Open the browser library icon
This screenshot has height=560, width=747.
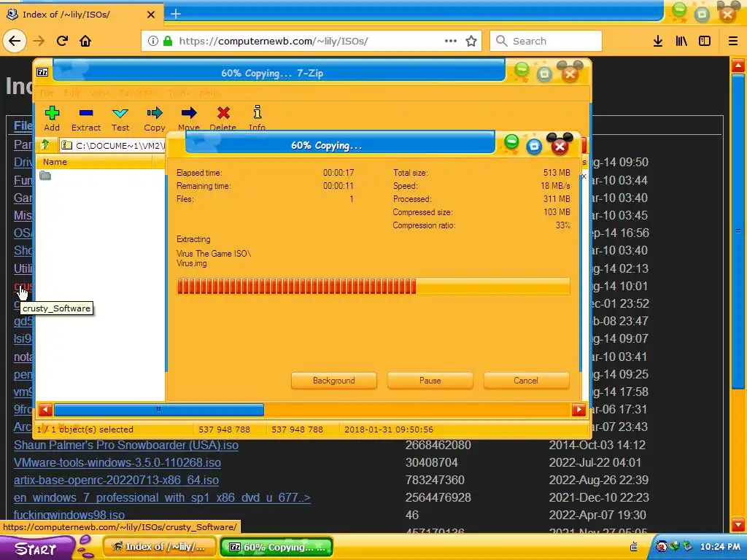(x=681, y=42)
